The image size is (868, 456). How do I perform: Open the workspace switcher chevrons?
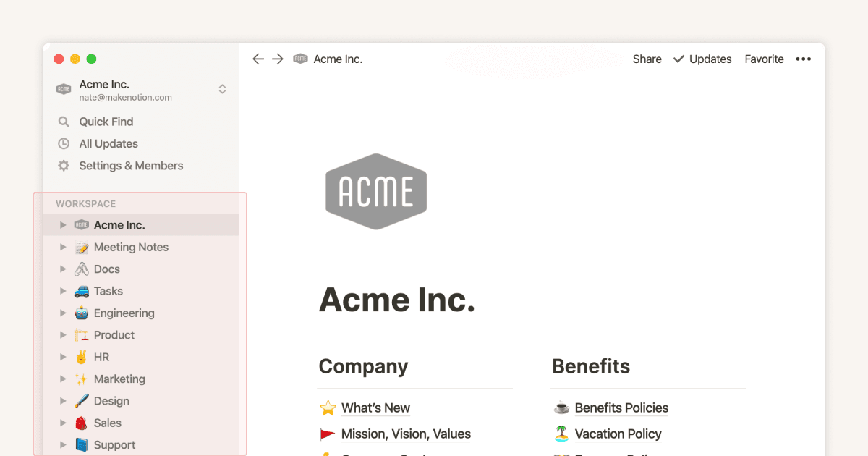click(x=222, y=89)
